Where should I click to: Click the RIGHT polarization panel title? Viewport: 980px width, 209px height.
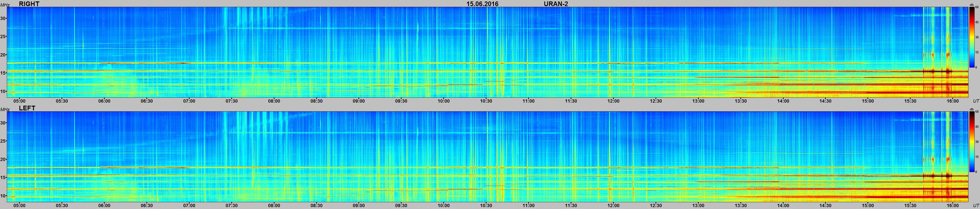pos(29,4)
